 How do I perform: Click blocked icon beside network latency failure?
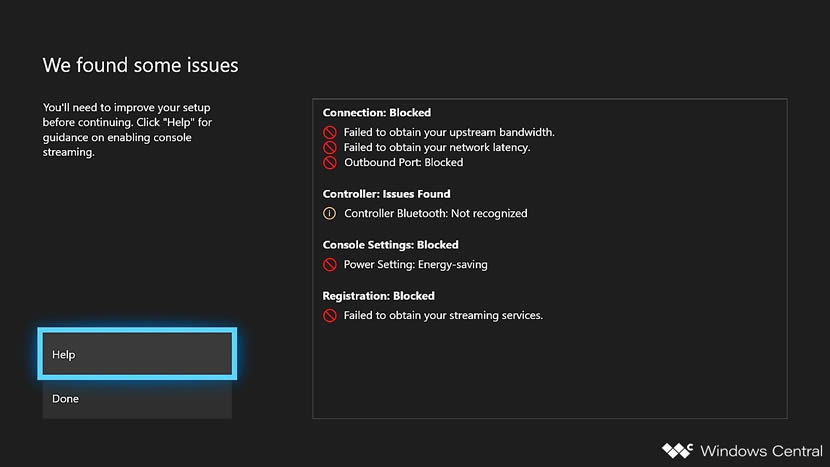(330, 147)
